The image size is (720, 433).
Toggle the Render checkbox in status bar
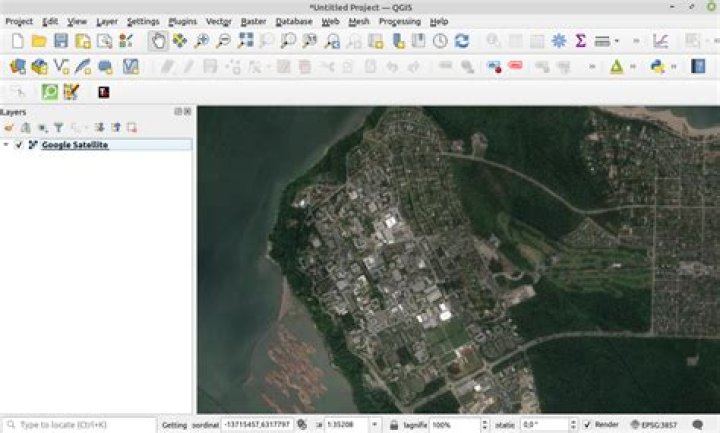587,425
